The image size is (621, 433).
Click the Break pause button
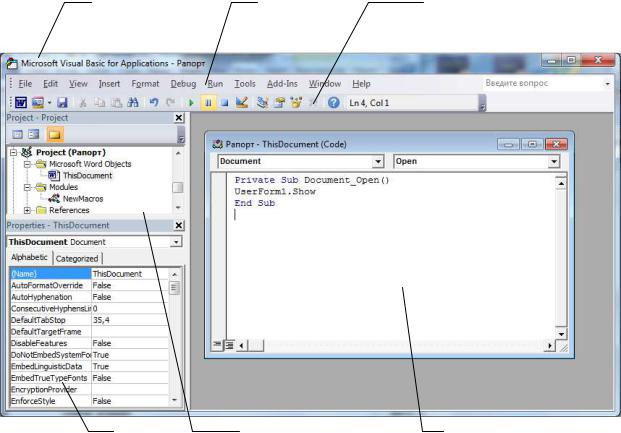pos(208,103)
